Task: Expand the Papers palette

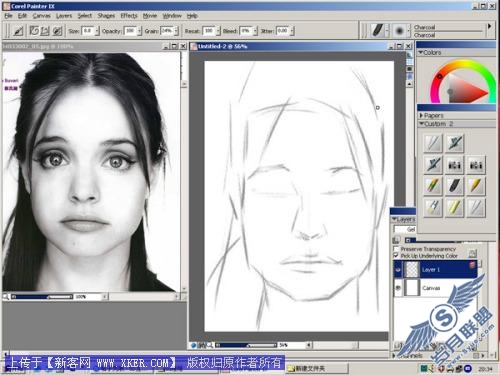Action: click(421, 115)
